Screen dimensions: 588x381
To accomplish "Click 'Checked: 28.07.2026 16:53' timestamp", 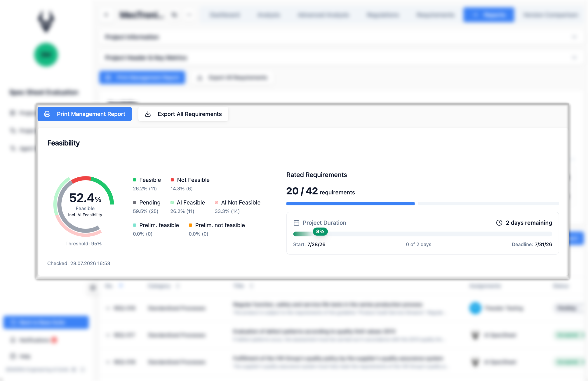I will pyautogui.click(x=79, y=264).
